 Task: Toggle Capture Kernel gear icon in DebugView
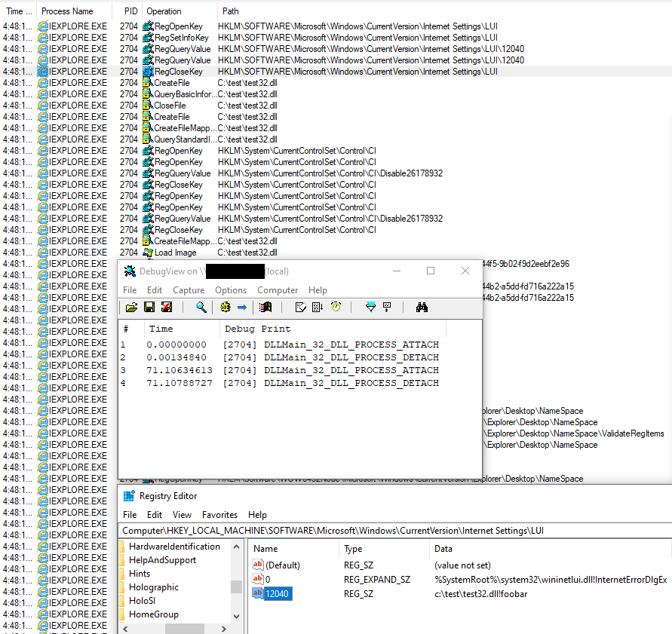226,307
